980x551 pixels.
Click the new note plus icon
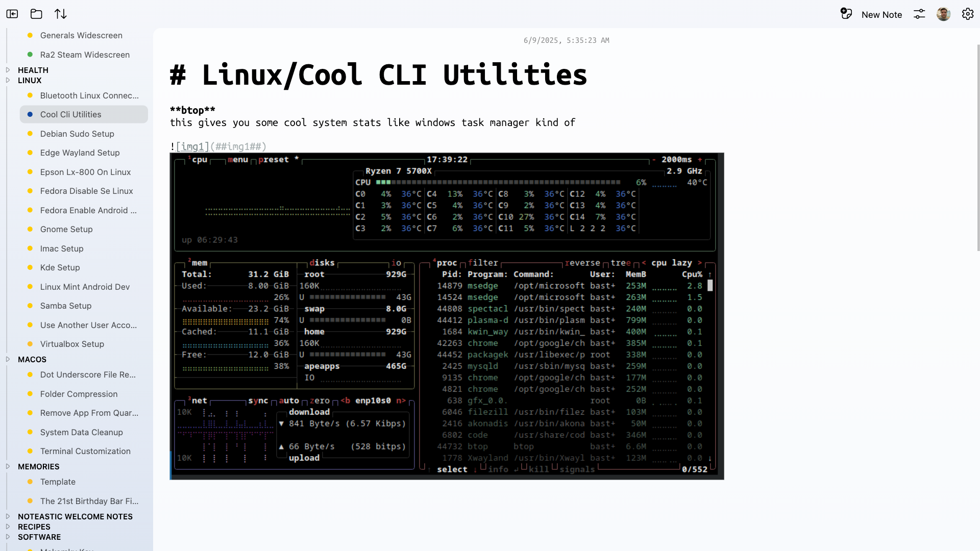click(x=846, y=14)
